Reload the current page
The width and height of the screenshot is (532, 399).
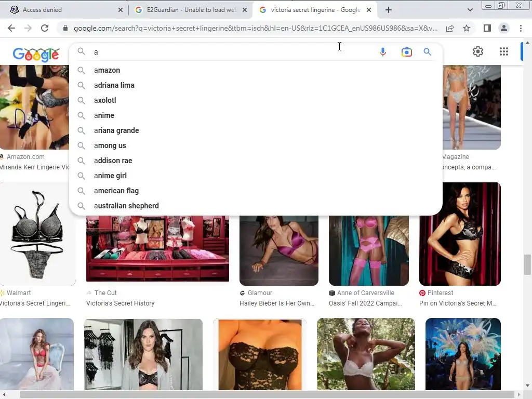45,28
